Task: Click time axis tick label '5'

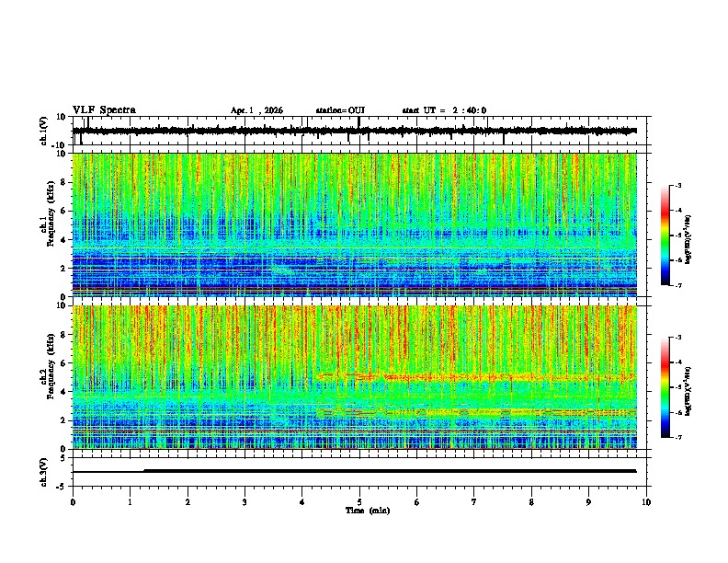Action: [359, 502]
